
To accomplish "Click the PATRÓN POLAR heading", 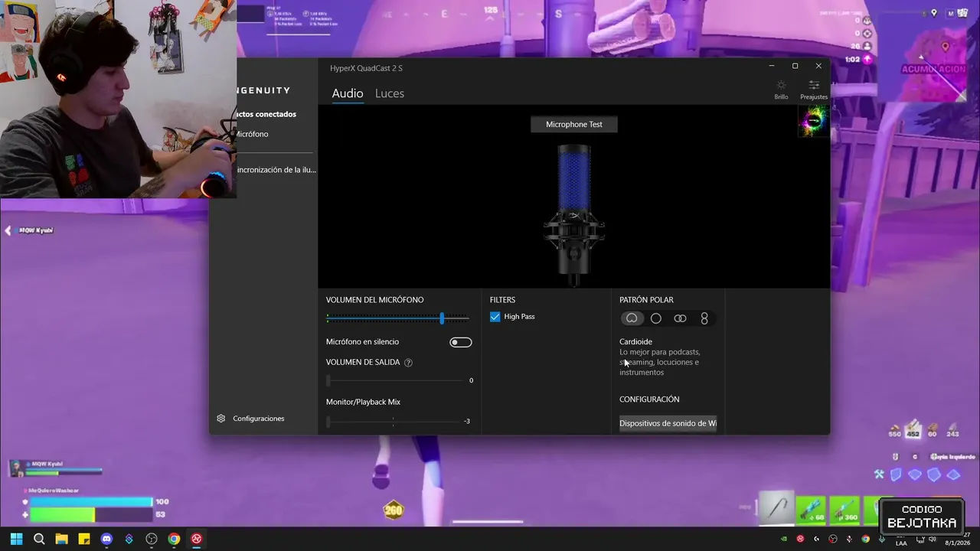I will [646, 300].
